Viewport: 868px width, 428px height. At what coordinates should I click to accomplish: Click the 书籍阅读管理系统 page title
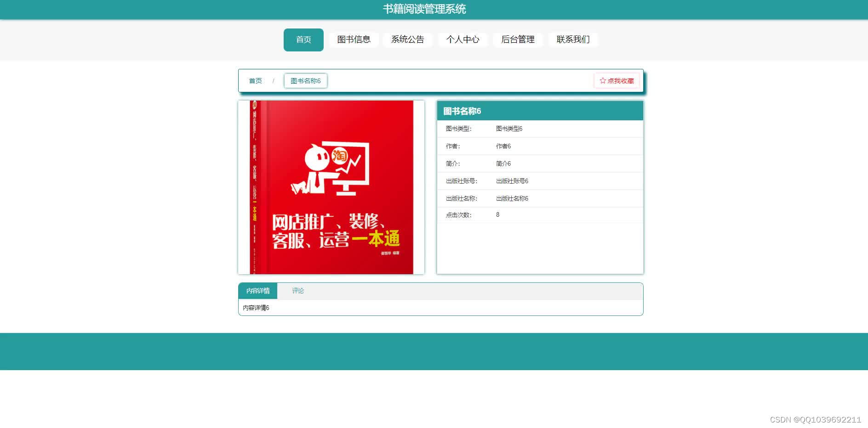click(424, 8)
